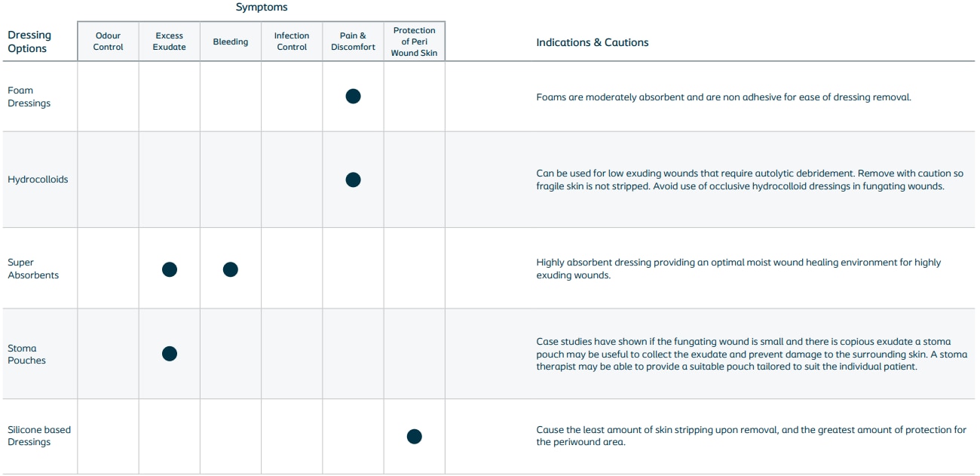Image resolution: width=980 pixels, height=476 pixels.
Task: Click the Dressing Options heading
Action: [29, 41]
